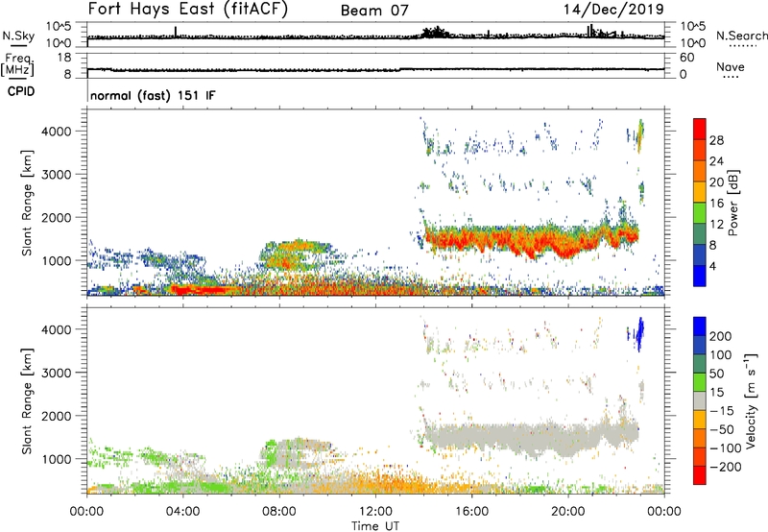Click the "Velocity [m s-1]" colorbar title
The height and width of the screenshot is (532, 768).
click(x=750, y=401)
